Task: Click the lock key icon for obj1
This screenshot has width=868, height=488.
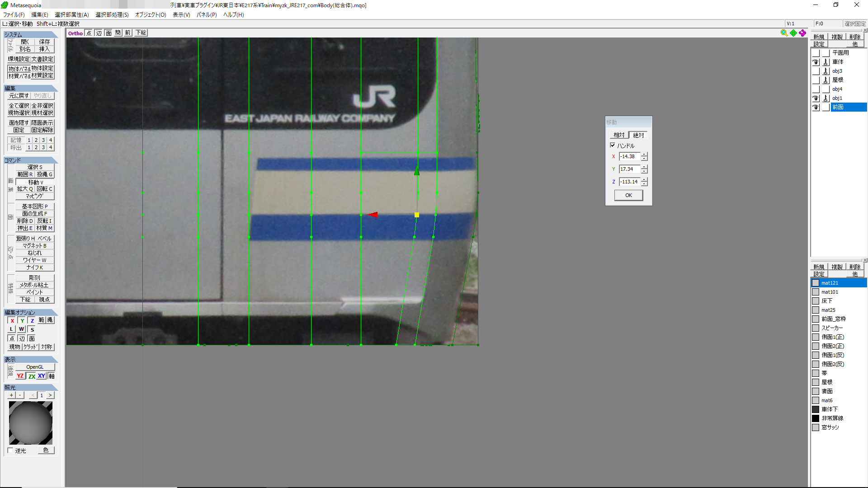Action: [826, 98]
